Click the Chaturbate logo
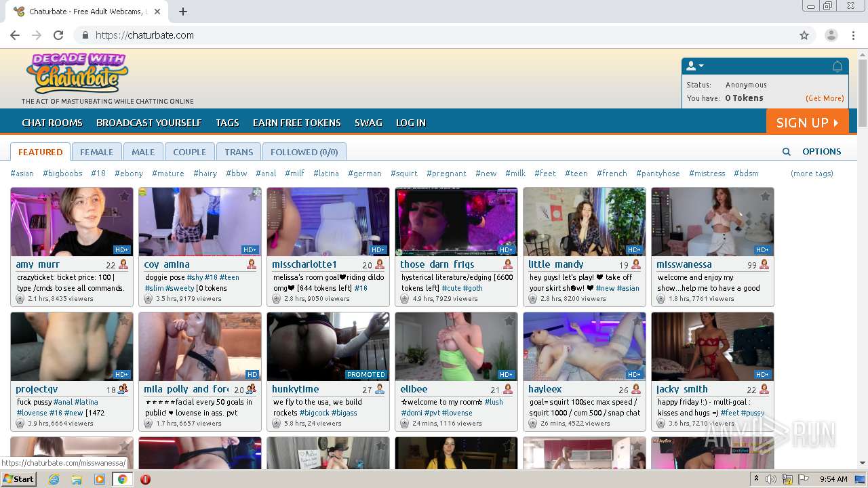 tap(77, 73)
